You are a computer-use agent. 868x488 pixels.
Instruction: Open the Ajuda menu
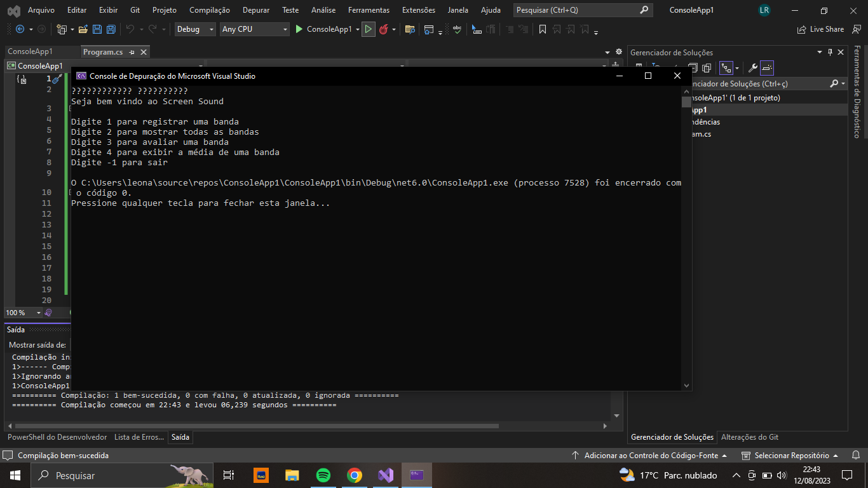pyautogui.click(x=491, y=10)
